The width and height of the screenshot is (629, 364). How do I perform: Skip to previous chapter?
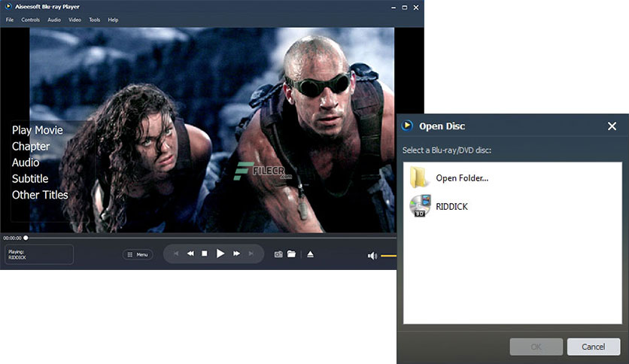(176, 253)
